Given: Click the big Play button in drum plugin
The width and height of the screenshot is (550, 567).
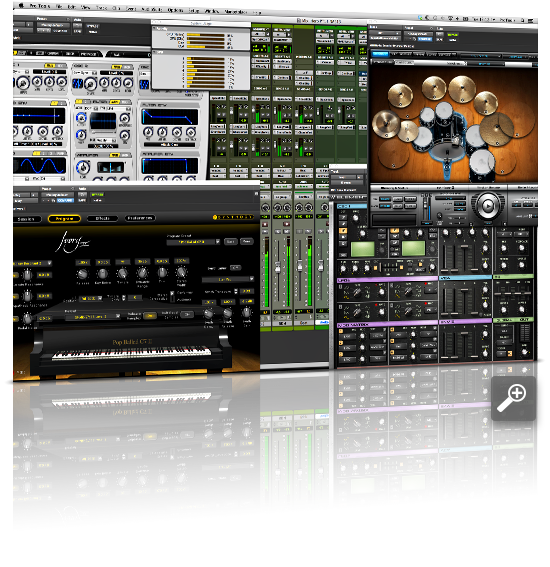Looking at the screenshot, I should [x=487, y=206].
